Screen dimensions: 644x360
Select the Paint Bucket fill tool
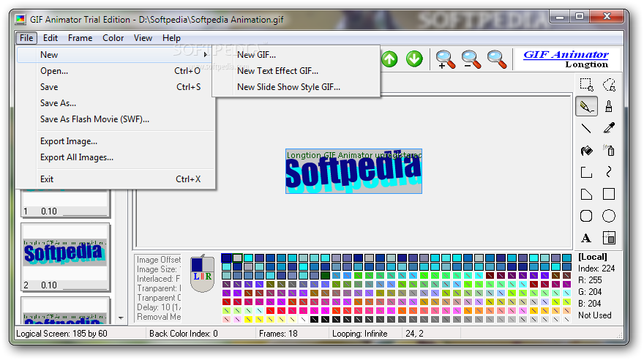point(586,151)
